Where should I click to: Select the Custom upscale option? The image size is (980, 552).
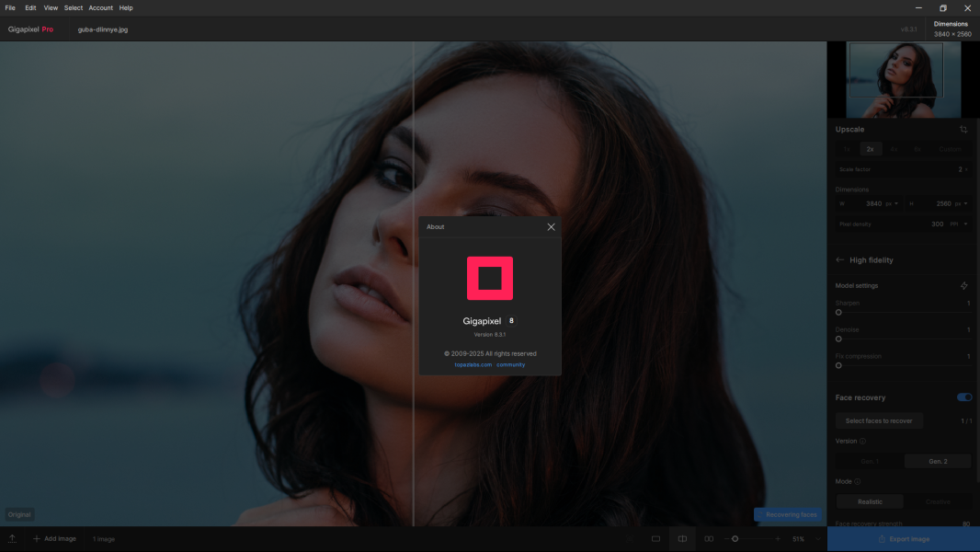point(950,149)
